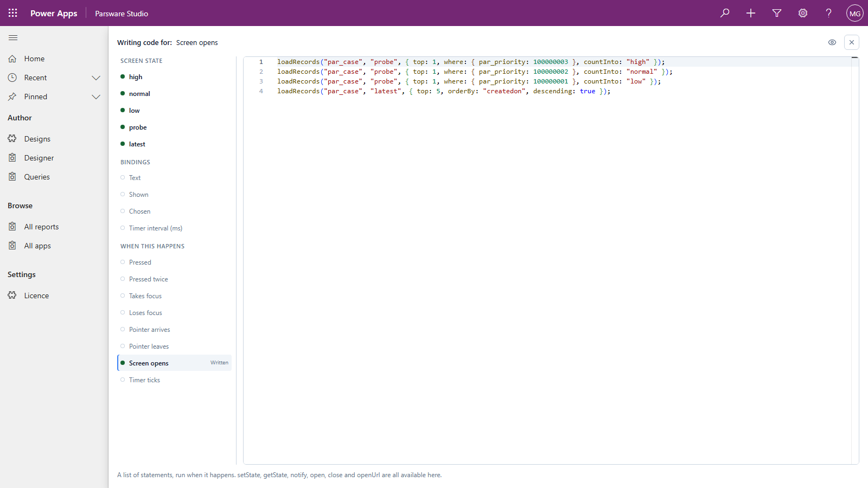Select the Takes focus event
Viewport: 868px width, 488px height.
[x=174, y=296]
